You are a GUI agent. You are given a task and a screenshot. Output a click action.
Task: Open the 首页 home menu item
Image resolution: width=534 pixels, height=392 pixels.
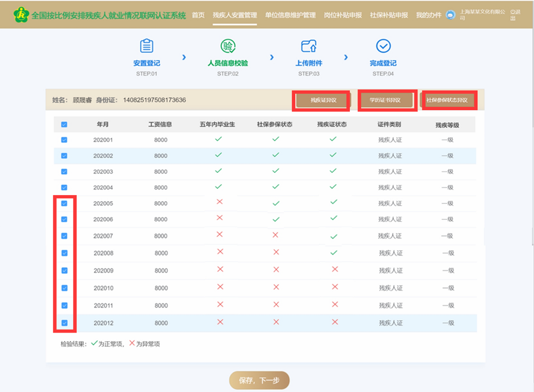pos(198,15)
